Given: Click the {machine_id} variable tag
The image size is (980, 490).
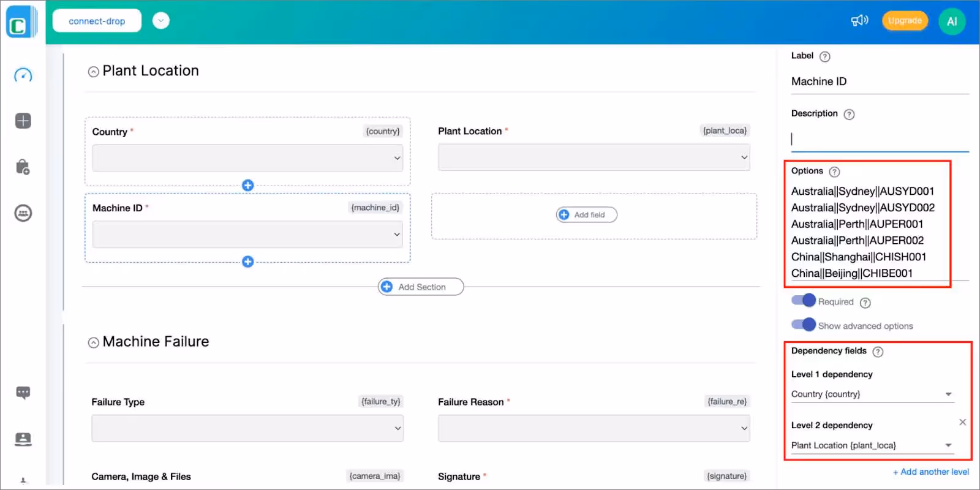Looking at the screenshot, I should (375, 208).
